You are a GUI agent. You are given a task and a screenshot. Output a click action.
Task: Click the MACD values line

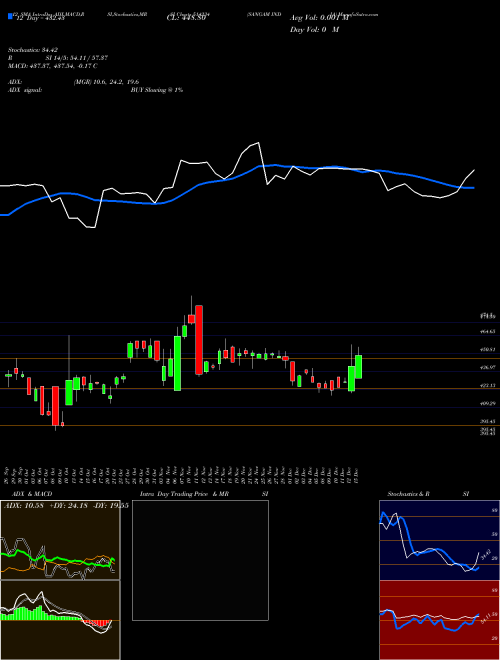pos(53,66)
